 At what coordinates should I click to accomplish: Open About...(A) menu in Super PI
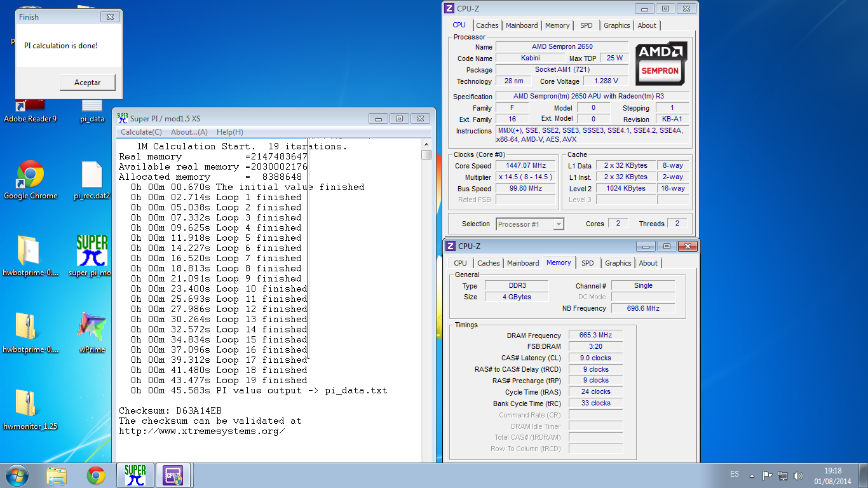[189, 132]
